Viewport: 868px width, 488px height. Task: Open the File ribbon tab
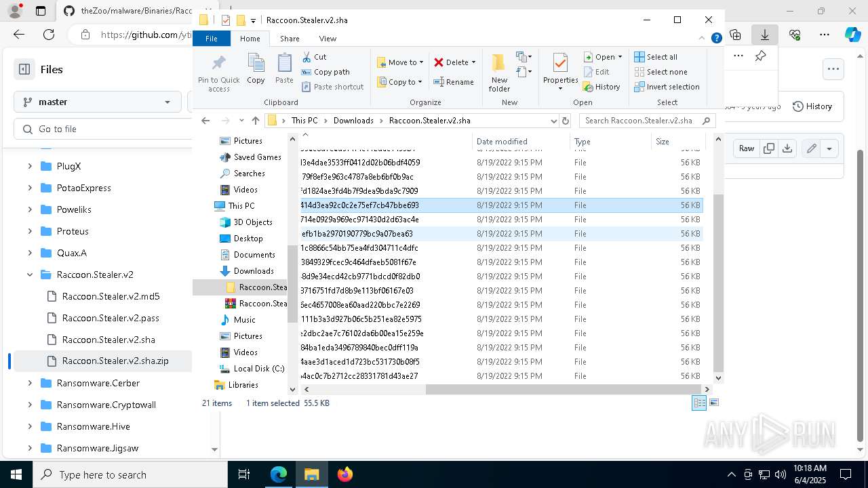tap(212, 39)
